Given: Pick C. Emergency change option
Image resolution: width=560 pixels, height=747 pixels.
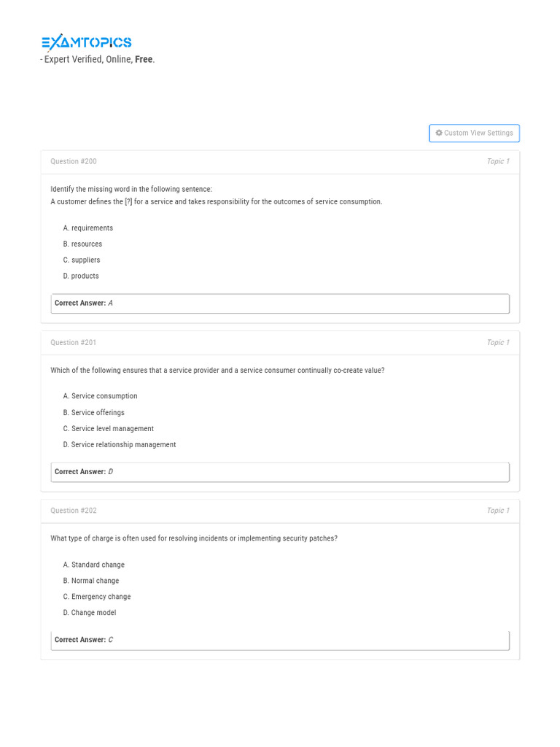Looking at the screenshot, I should 97,597.
